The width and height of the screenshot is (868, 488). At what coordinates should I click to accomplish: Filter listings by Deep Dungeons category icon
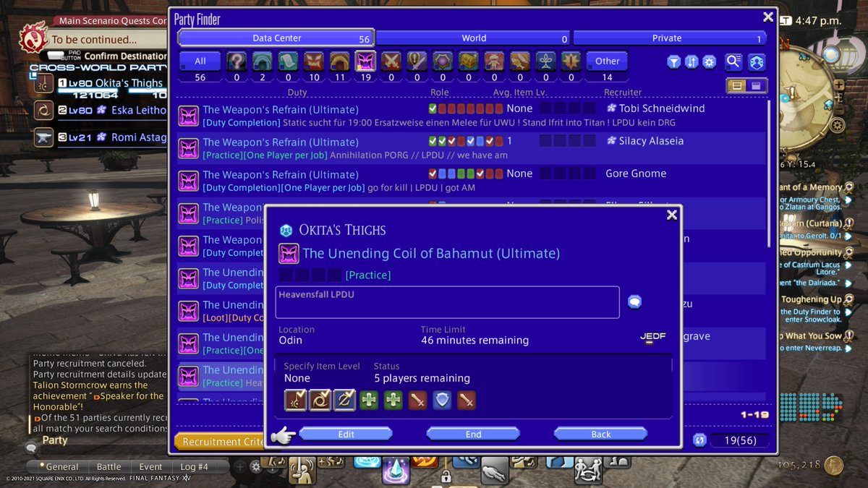click(545, 61)
